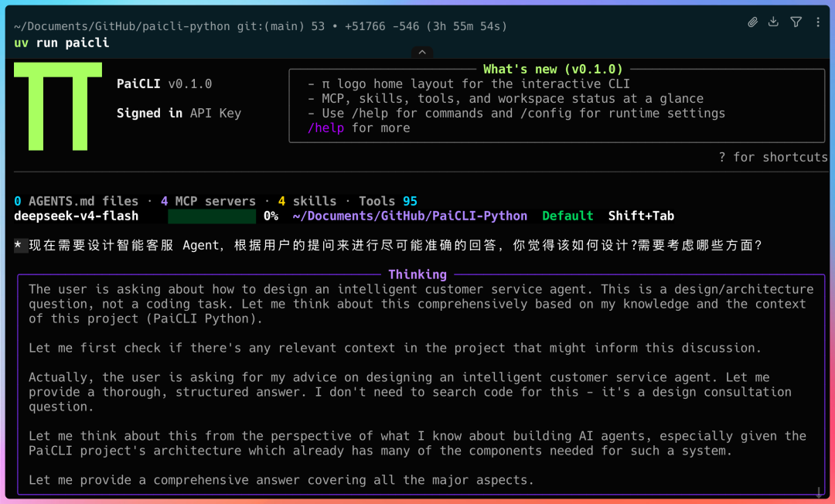Image resolution: width=835 pixels, height=504 pixels.
Task: Click the download output icon
Action: click(x=773, y=22)
